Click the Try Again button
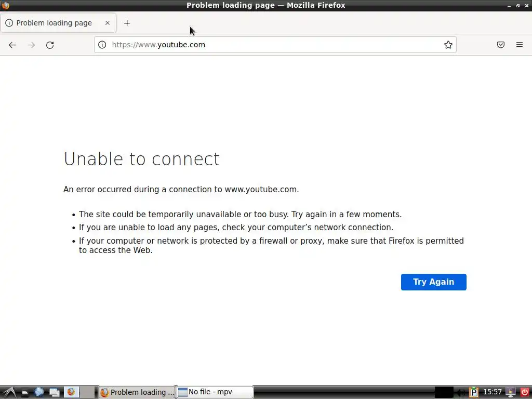Screen dimensions: 532x399 pos(434,282)
